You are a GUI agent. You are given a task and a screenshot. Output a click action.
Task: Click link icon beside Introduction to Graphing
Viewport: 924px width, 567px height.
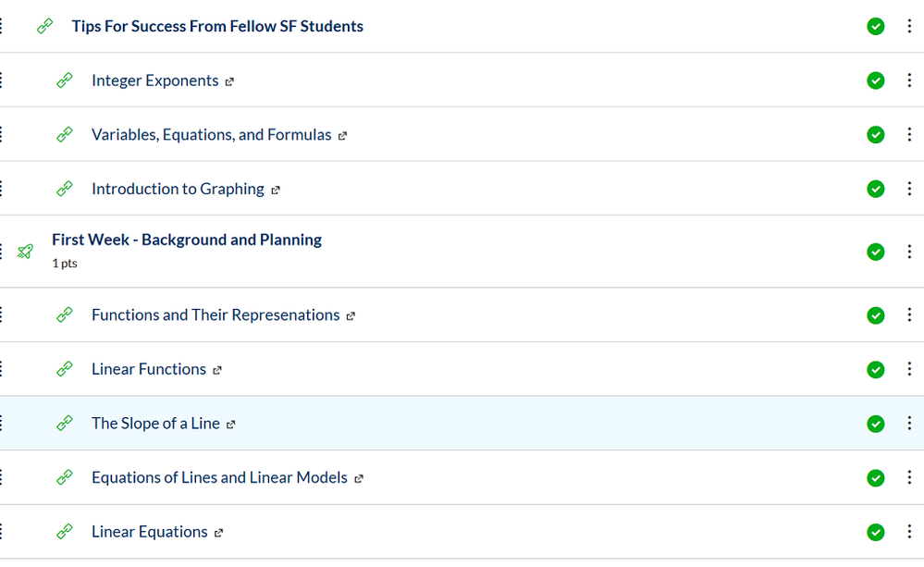[65, 189]
